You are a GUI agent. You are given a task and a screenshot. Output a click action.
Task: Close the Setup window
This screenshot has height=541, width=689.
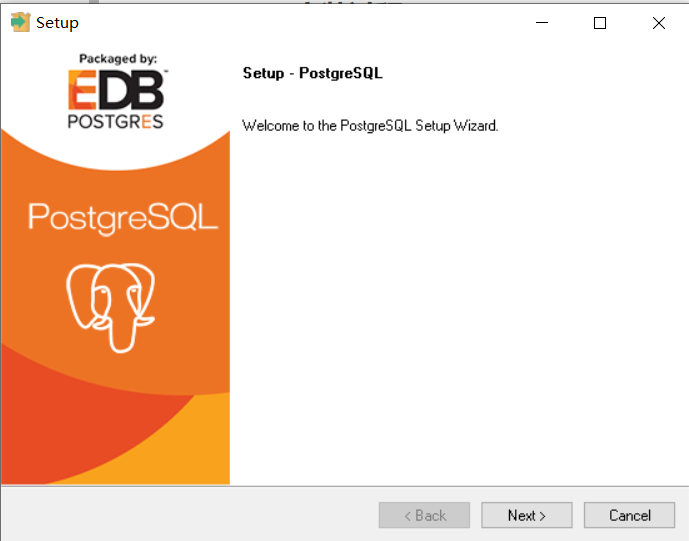(659, 23)
